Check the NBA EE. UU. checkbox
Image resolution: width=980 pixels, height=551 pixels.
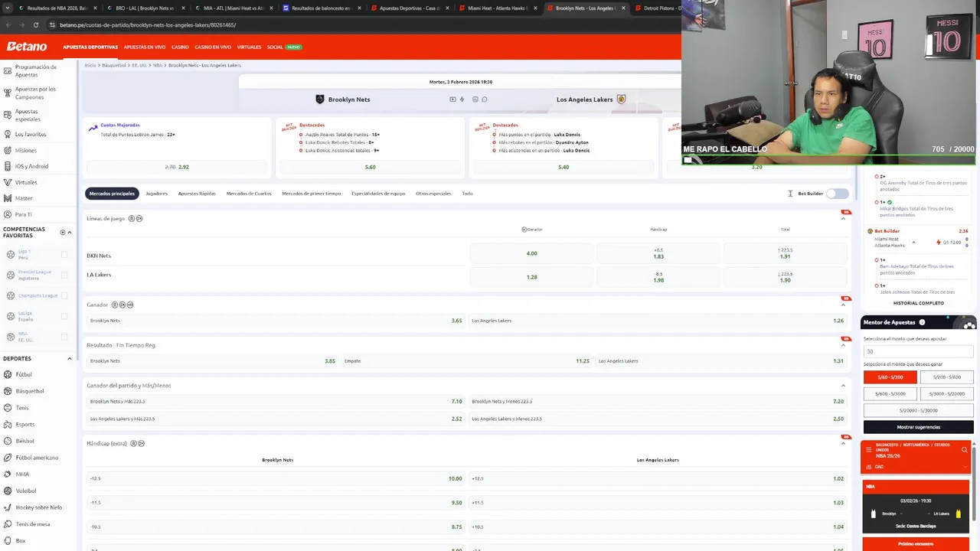[x=64, y=337]
